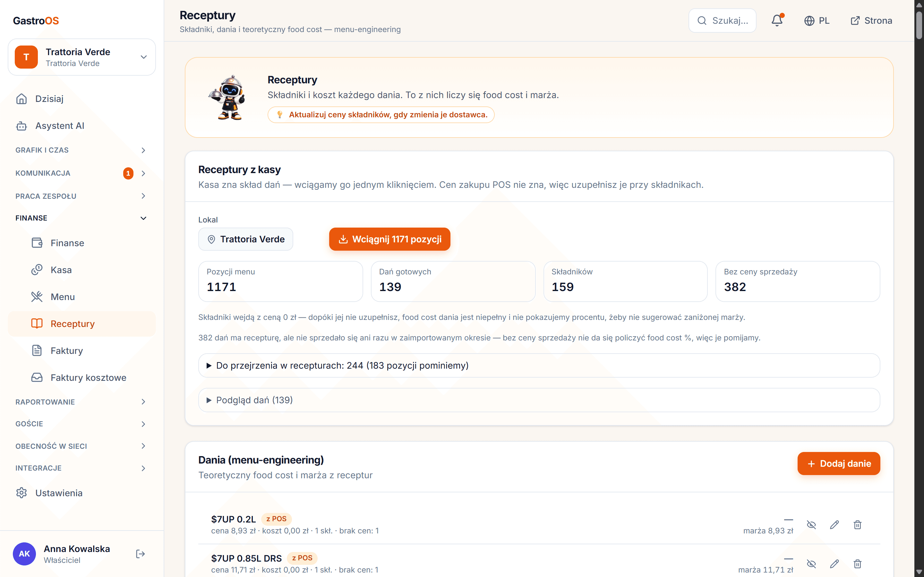The image size is (924, 577).
Task: Delete $7UP 0.85L DRS with the trash icon
Action: pyautogui.click(x=858, y=564)
